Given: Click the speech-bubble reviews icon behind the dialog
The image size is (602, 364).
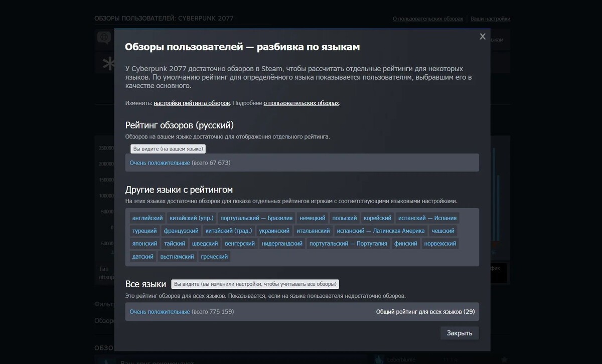Looking at the screenshot, I should [x=104, y=38].
